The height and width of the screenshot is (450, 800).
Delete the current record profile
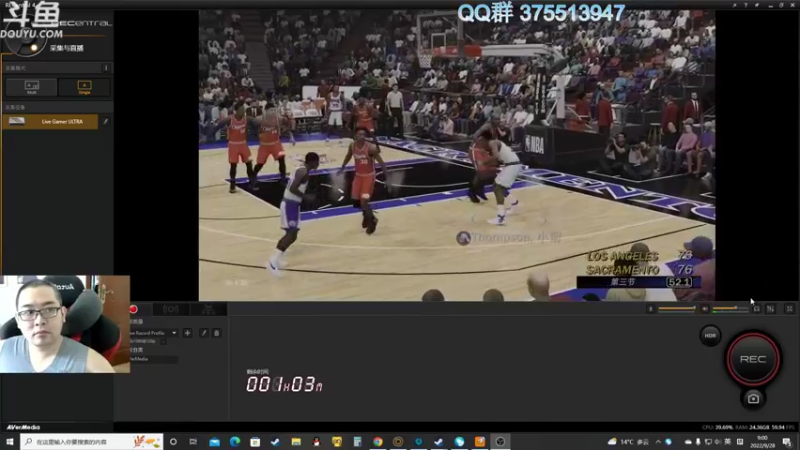click(x=216, y=333)
